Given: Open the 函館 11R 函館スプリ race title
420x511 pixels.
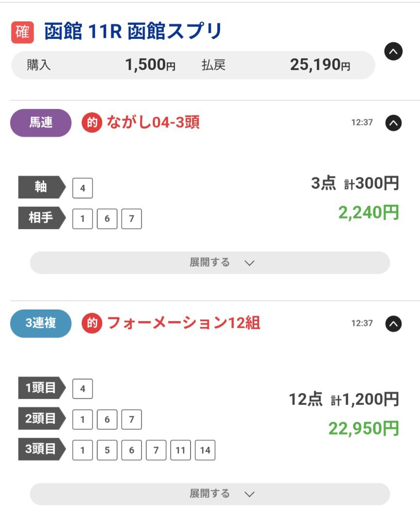Looking at the screenshot, I should pos(133,31).
